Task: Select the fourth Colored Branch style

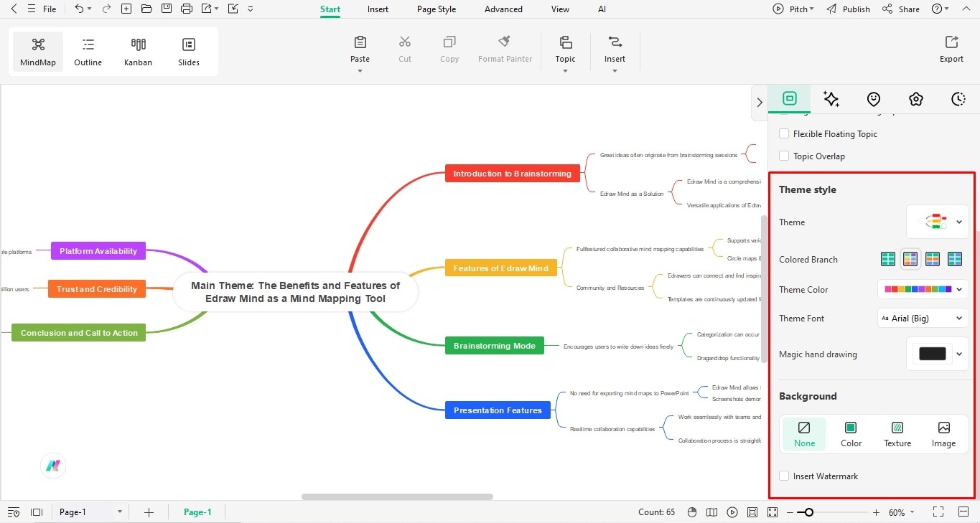Action: pyautogui.click(x=955, y=259)
